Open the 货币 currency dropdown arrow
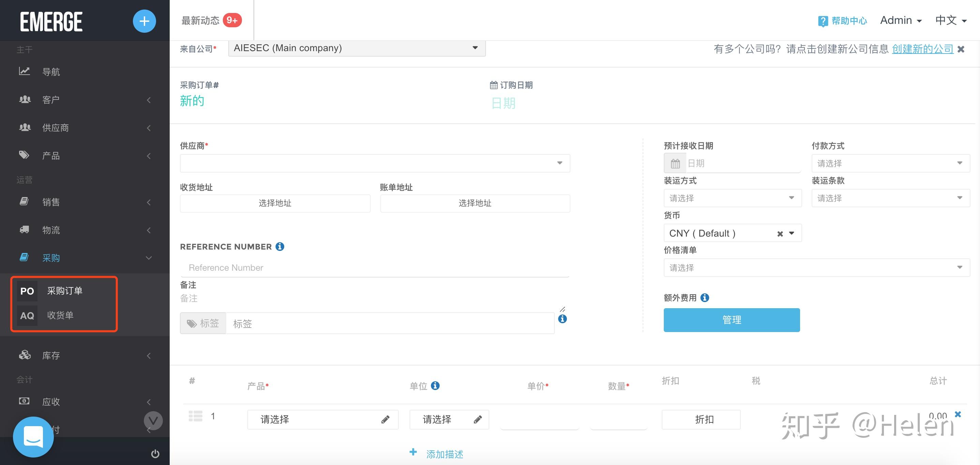This screenshot has width=980, height=465. [792, 233]
